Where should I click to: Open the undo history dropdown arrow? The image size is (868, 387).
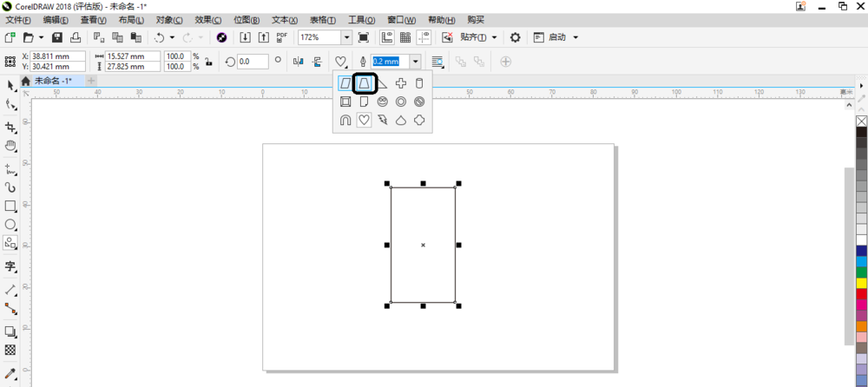(x=172, y=37)
